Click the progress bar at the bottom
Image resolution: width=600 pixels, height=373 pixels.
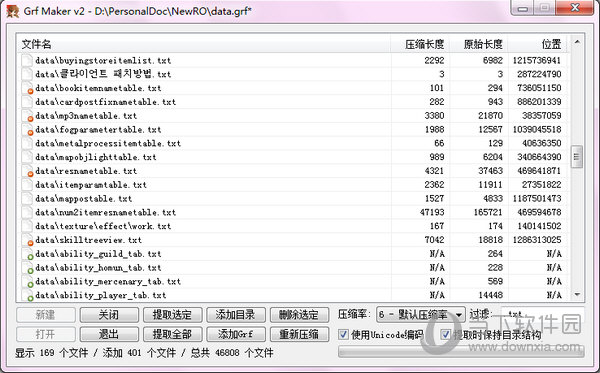(x=461, y=352)
